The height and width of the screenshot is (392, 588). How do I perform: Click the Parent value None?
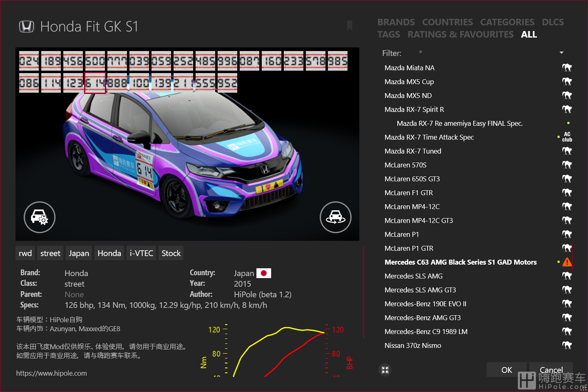(x=74, y=294)
